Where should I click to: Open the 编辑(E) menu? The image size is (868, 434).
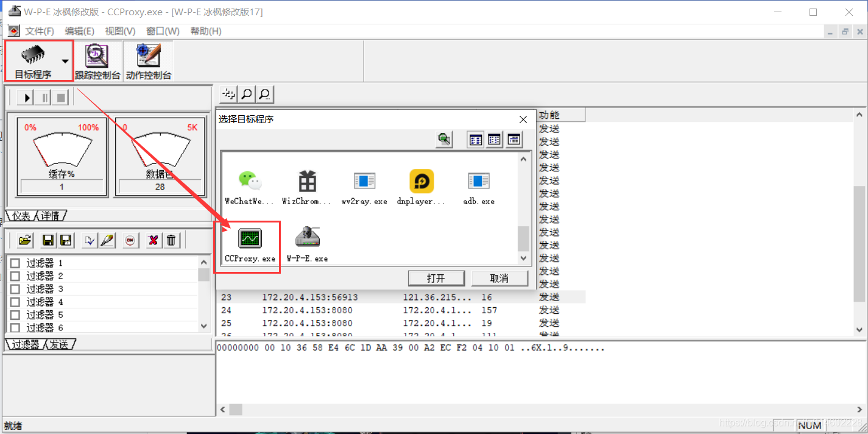pos(80,31)
